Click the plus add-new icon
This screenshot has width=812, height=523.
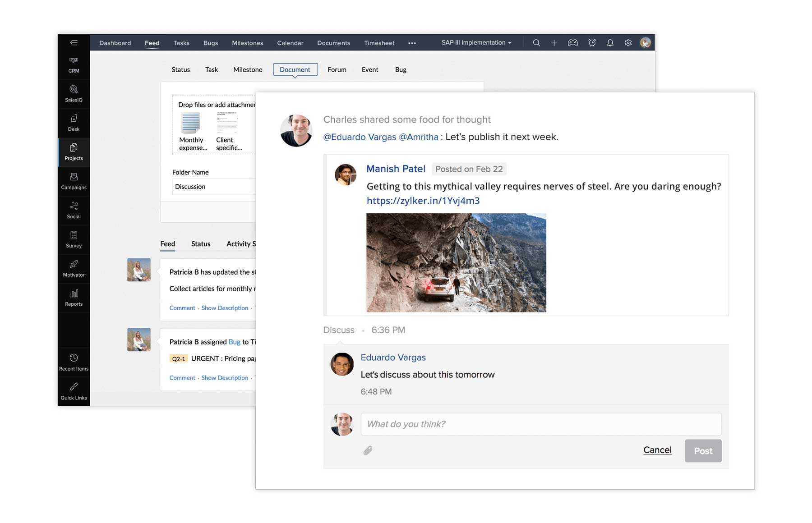tap(554, 43)
